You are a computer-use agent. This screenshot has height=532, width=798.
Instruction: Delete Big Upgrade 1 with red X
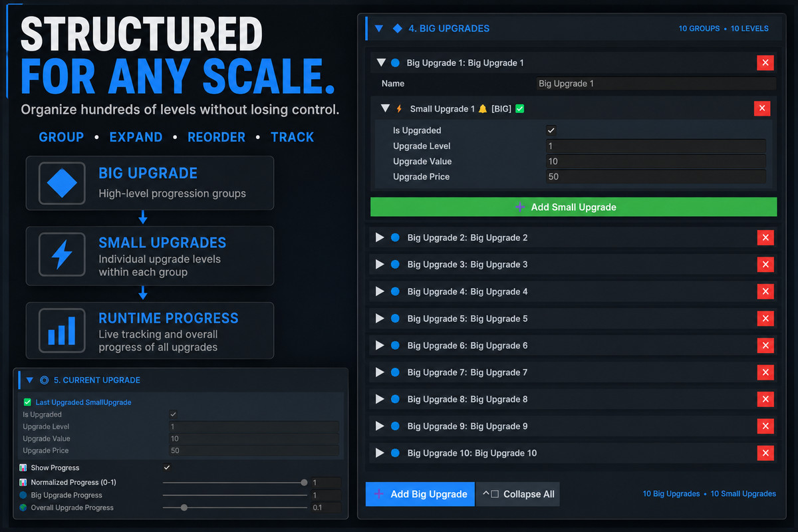765,63
